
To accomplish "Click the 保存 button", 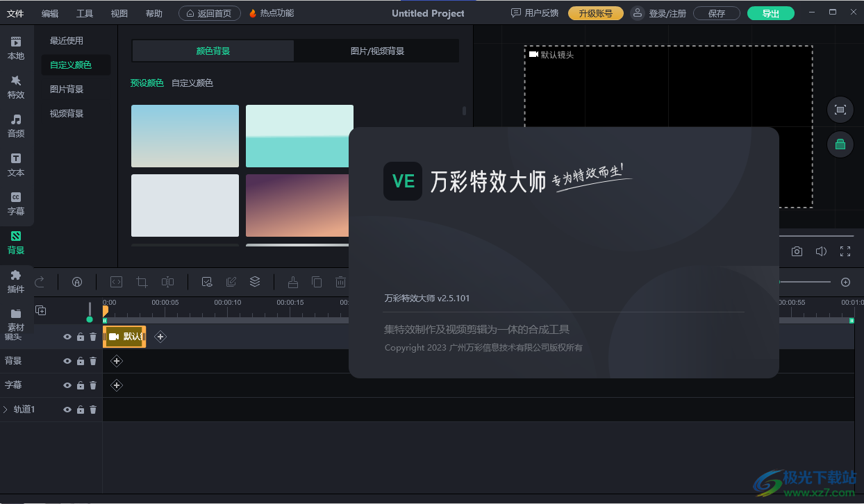I will (717, 13).
